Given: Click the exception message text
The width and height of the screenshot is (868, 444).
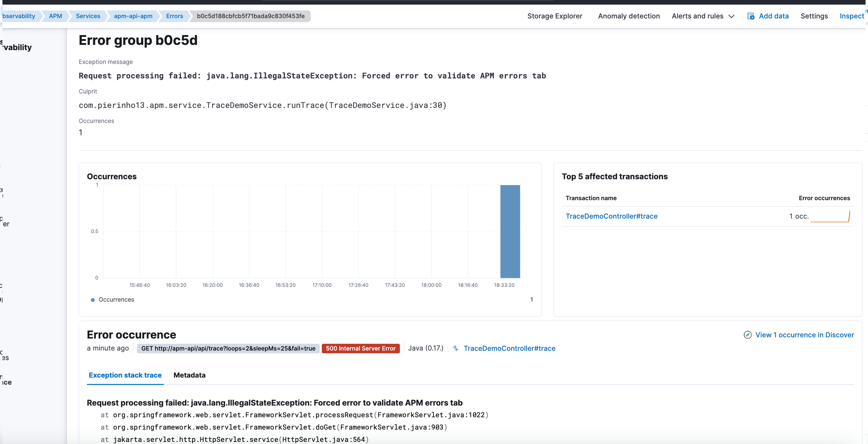Looking at the screenshot, I should click(x=312, y=76).
